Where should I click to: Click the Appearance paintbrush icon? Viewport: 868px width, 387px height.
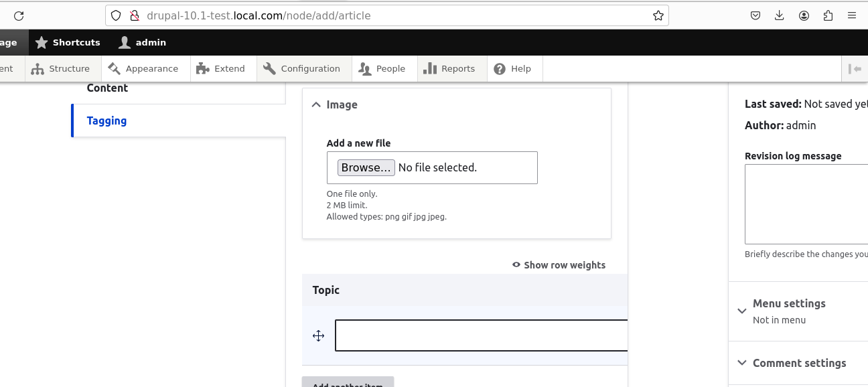pos(113,68)
